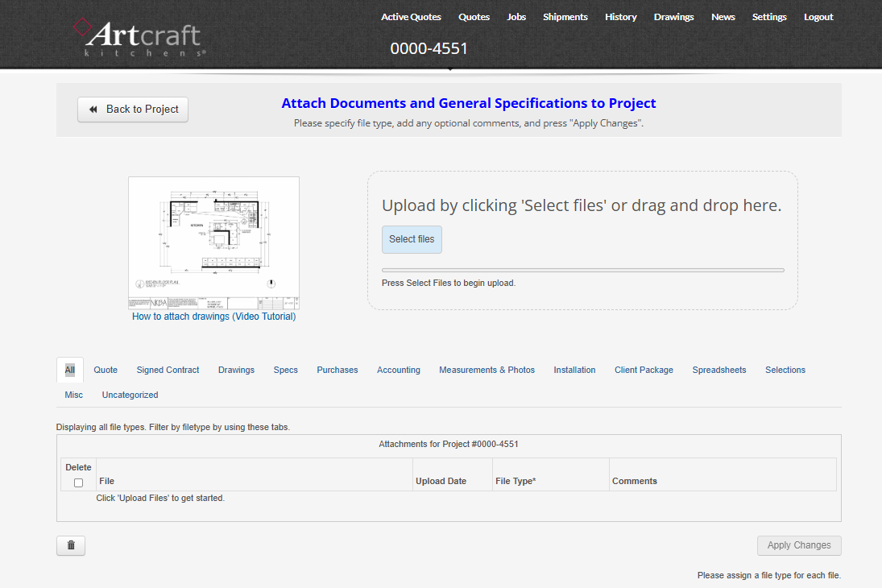This screenshot has height=588, width=882.
Task: Switch to the Purchases tab
Action: (337, 370)
